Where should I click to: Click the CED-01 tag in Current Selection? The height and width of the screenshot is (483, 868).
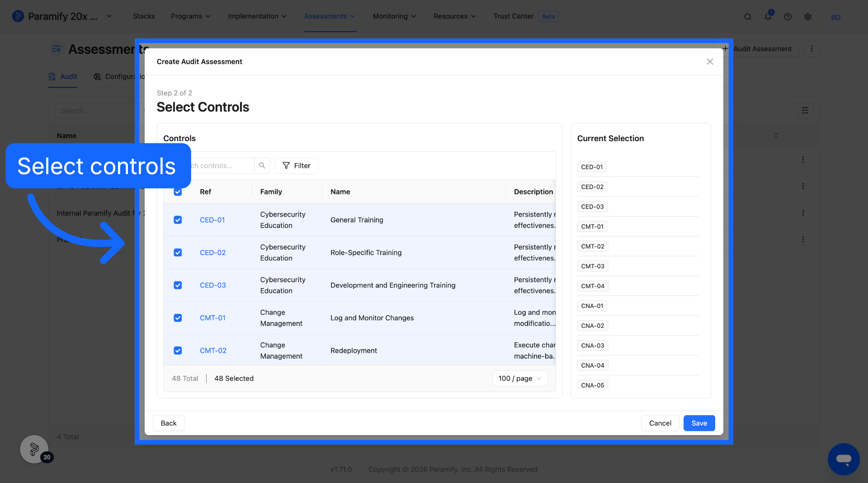coord(592,167)
